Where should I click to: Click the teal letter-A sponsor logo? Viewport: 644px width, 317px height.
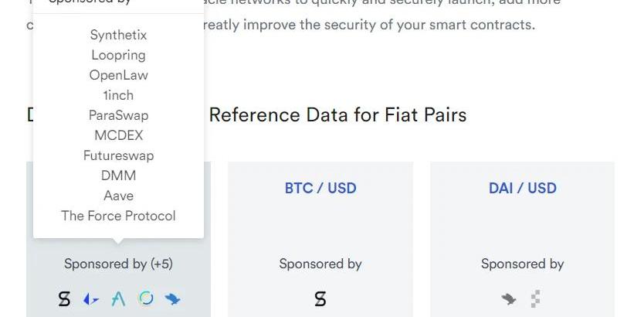click(118, 298)
